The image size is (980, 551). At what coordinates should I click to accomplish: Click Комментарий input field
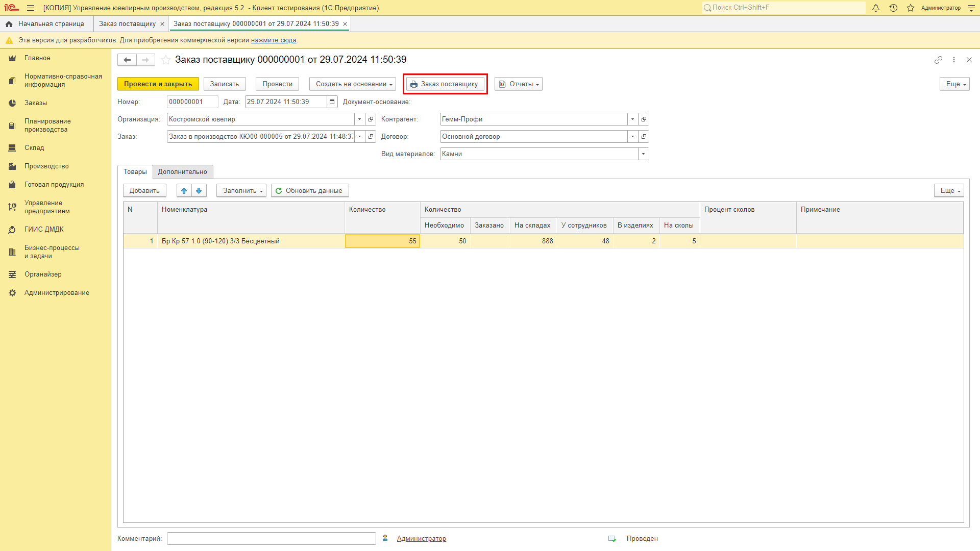[272, 539]
